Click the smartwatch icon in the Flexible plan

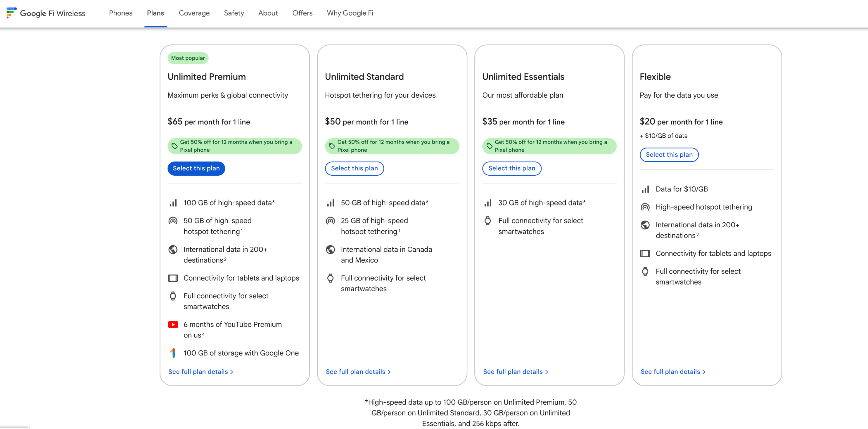coord(645,271)
